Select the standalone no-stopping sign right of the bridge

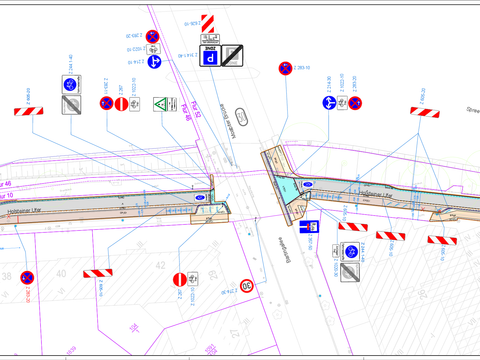click(x=285, y=68)
